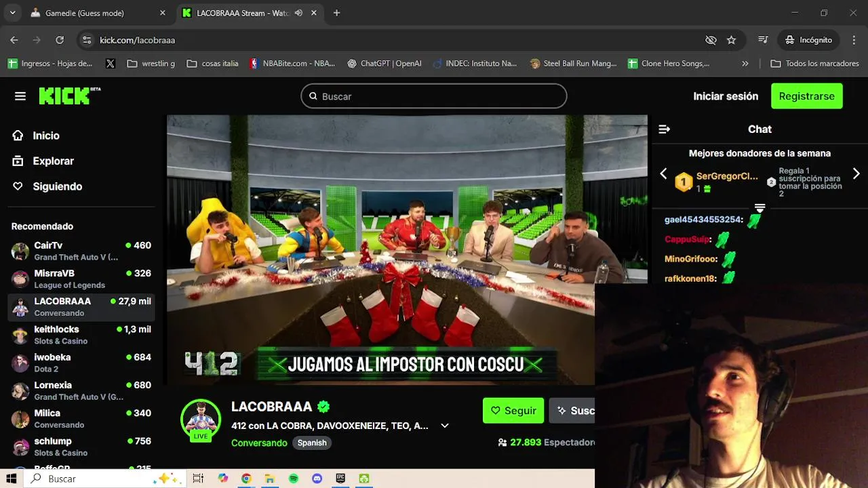Click the third-party cookies blocked eye icon
Image resolution: width=868 pixels, height=488 pixels.
[711, 40]
